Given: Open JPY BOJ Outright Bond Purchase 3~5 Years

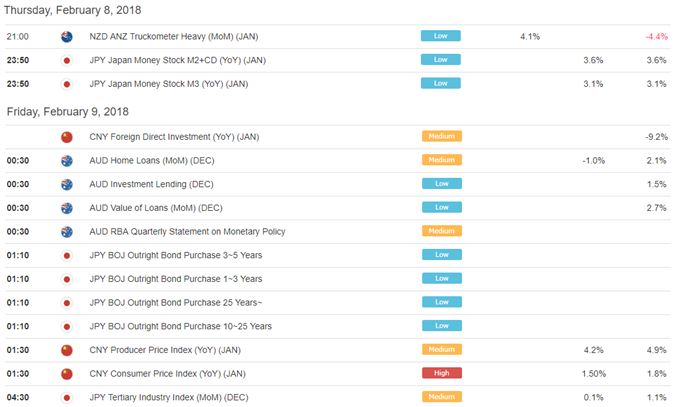Looking at the screenshot, I should [176, 256].
